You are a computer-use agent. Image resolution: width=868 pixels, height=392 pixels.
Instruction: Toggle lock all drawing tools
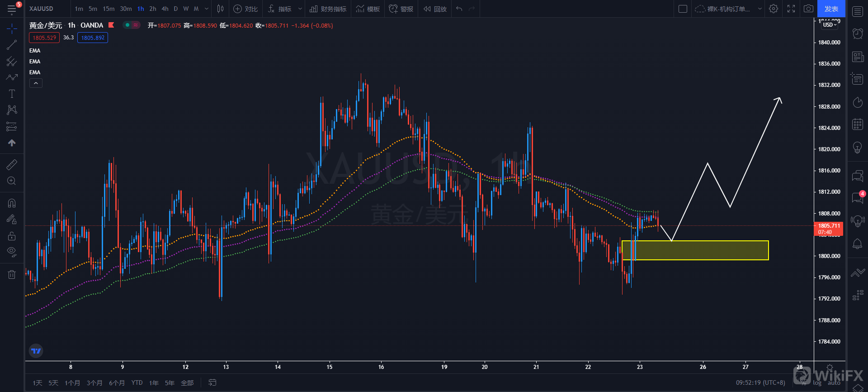(12, 236)
